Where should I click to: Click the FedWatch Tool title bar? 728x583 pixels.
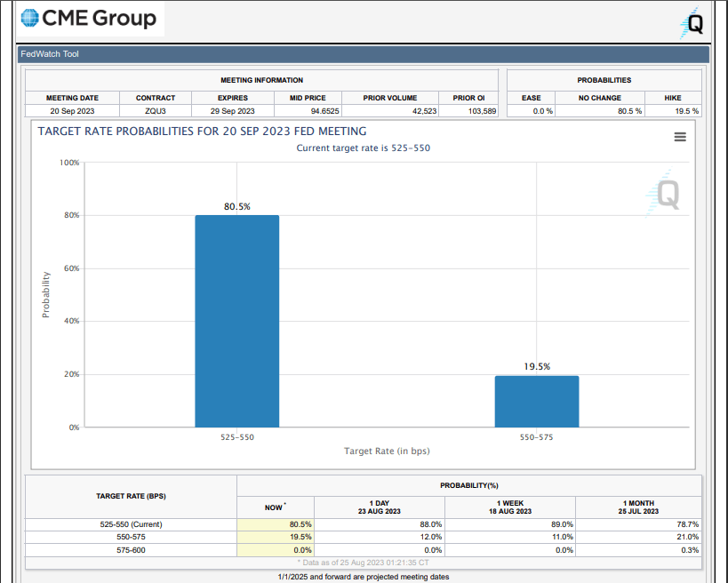click(364, 54)
